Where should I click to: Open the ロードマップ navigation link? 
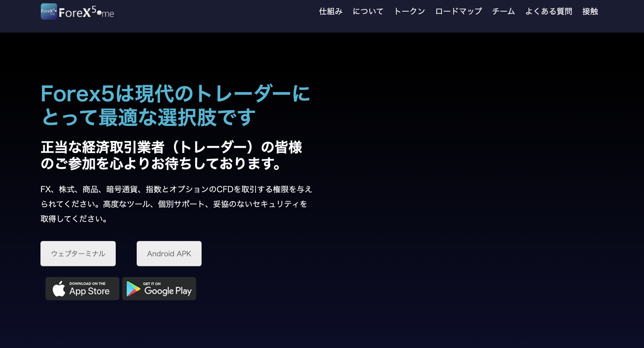coord(458,11)
